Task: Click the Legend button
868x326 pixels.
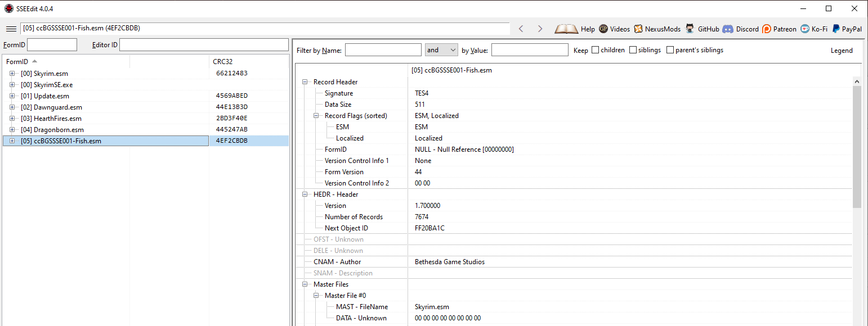Action: click(842, 50)
